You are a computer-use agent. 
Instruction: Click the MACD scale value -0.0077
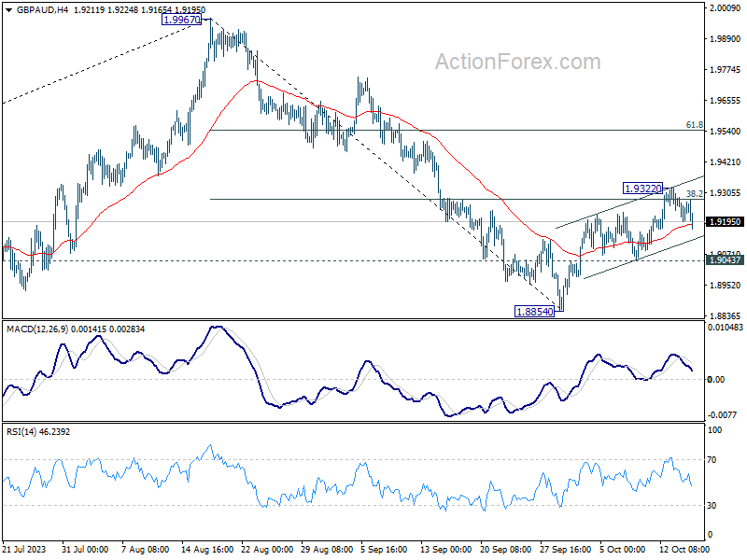(722, 414)
